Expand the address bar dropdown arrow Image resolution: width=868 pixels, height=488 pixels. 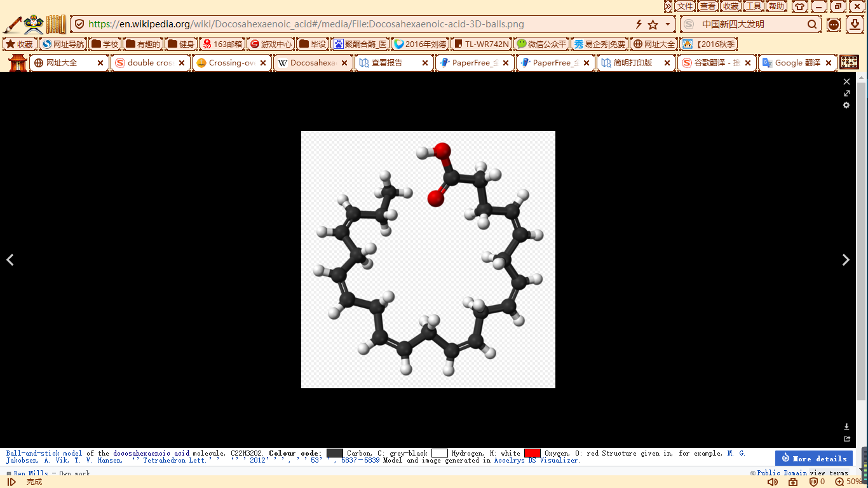tap(667, 25)
